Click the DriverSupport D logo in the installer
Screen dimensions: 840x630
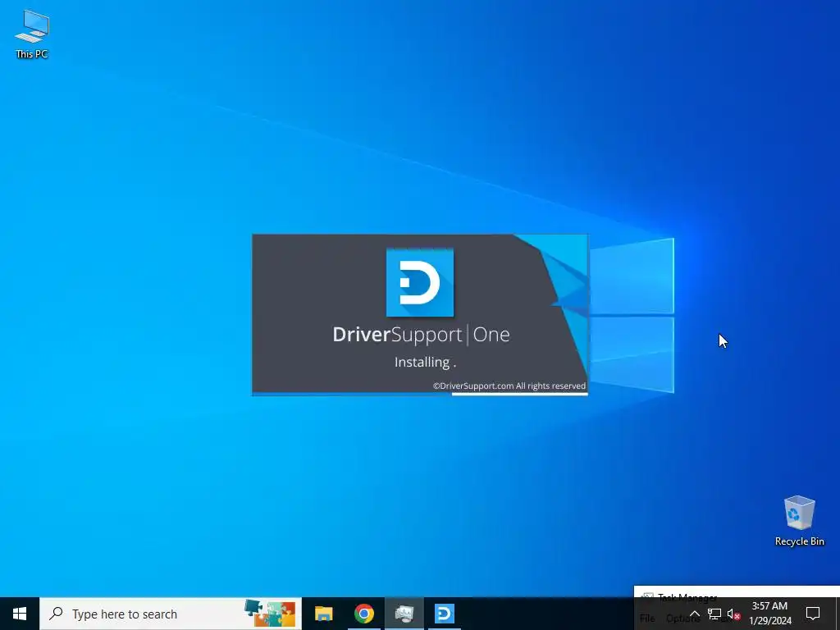(x=420, y=282)
